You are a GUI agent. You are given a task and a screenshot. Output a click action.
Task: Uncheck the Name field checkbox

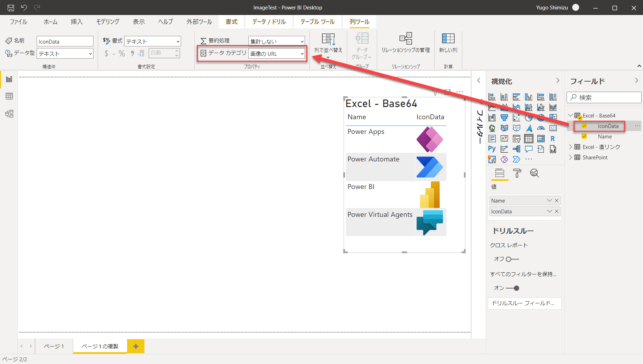click(584, 136)
